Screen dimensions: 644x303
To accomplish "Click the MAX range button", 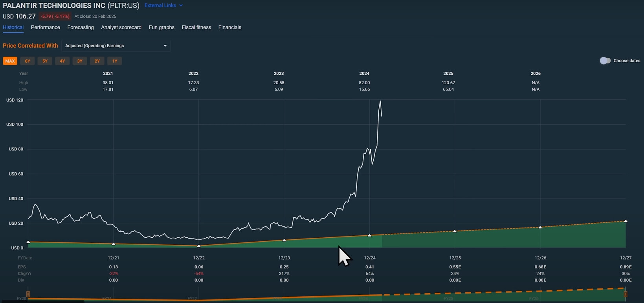I will (10, 61).
